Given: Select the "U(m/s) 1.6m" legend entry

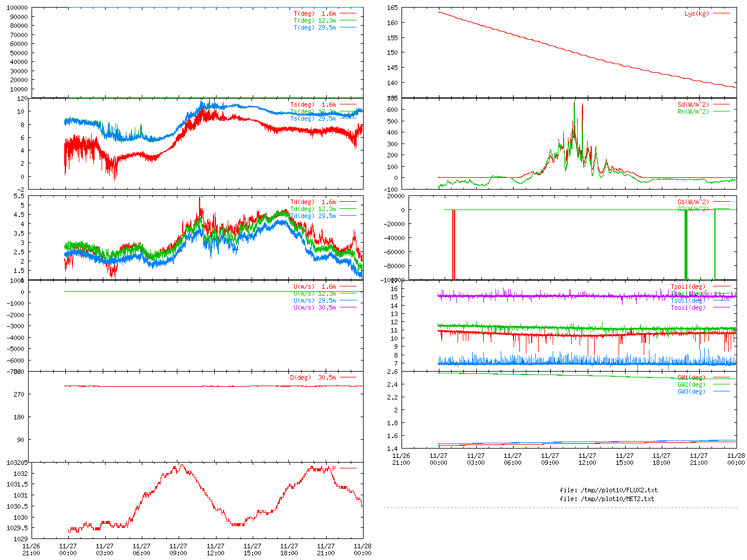Looking at the screenshot, I should (315, 286).
